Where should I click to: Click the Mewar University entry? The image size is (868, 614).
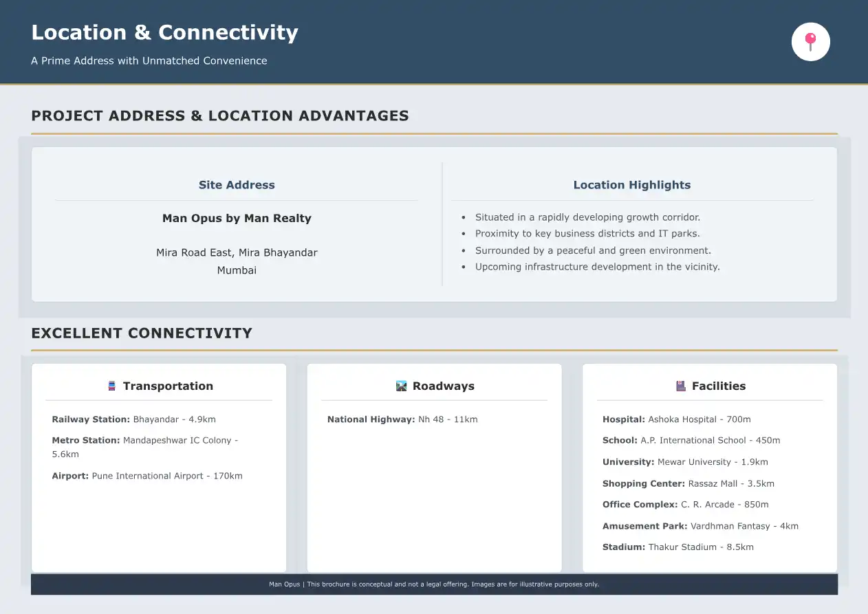[x=685, y=462]
